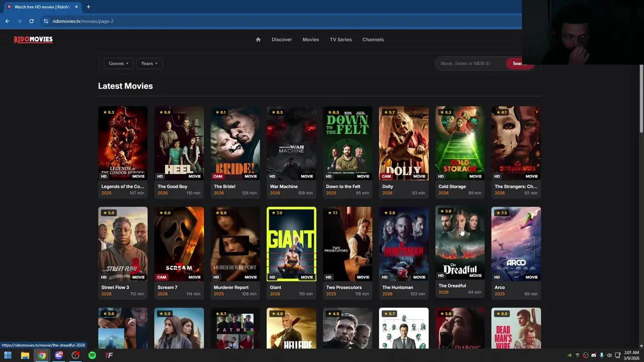Viewport: 644px width, 362px height.
Task: Open the Giant movie poster
Action: click(x=291, y=244)
